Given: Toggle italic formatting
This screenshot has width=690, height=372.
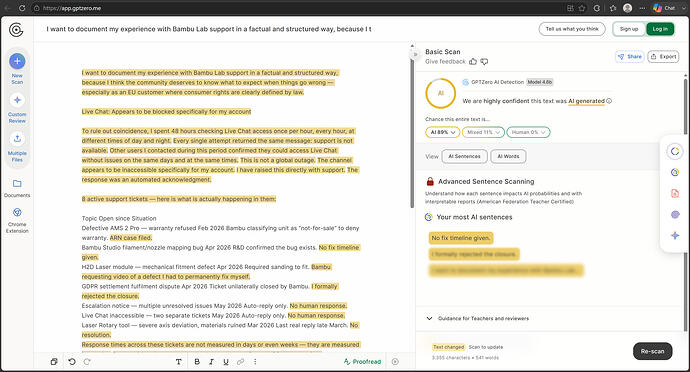Looking at the screenshot, I should click(x=211, y=361).
